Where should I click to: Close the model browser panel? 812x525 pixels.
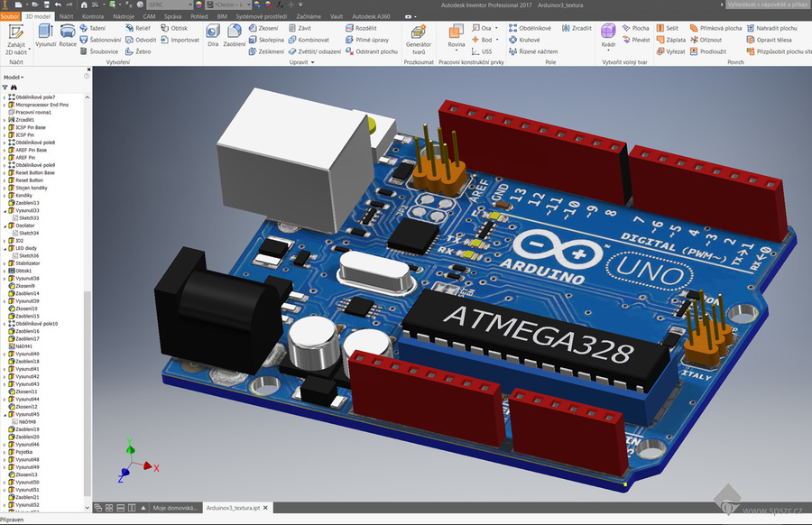pyautogui.click(x=88, y=69)
